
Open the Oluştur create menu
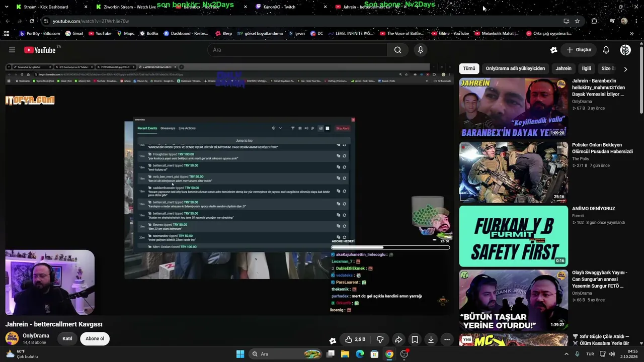(x=579, y=50)
